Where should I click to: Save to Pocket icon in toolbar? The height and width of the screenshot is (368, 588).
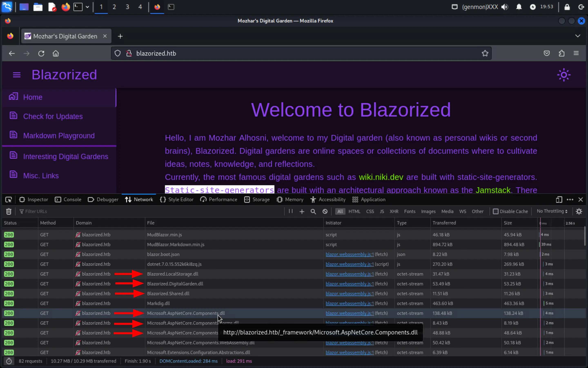[x=547, y=53]
